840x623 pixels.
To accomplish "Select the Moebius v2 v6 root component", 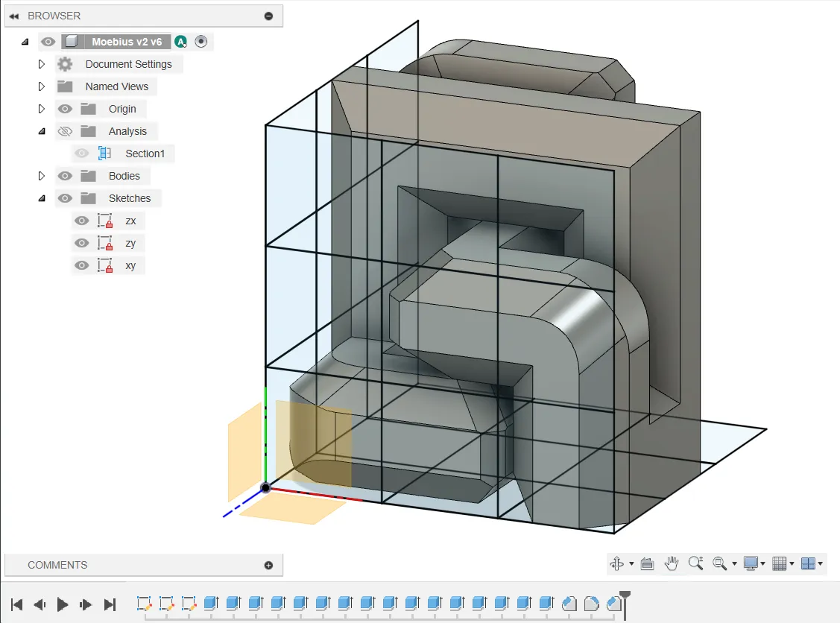I will (127, 42).
